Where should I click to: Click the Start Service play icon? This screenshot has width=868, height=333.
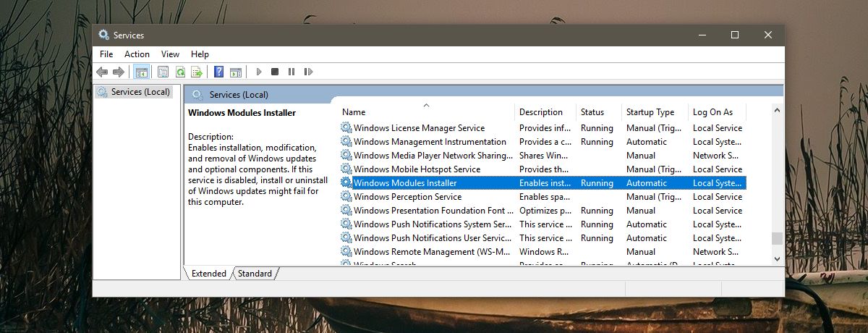tap(258, 72)
